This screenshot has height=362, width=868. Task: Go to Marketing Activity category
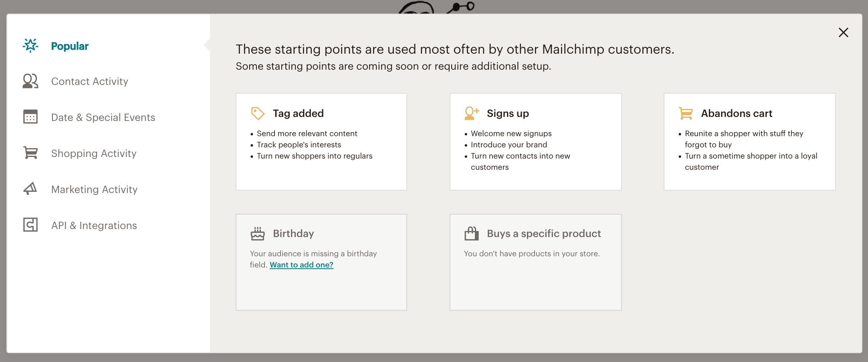(94, 190)
